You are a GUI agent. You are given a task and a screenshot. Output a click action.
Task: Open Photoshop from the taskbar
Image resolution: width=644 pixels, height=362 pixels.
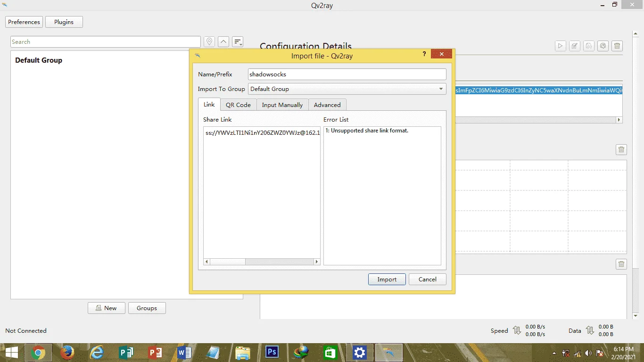(272, 352)
